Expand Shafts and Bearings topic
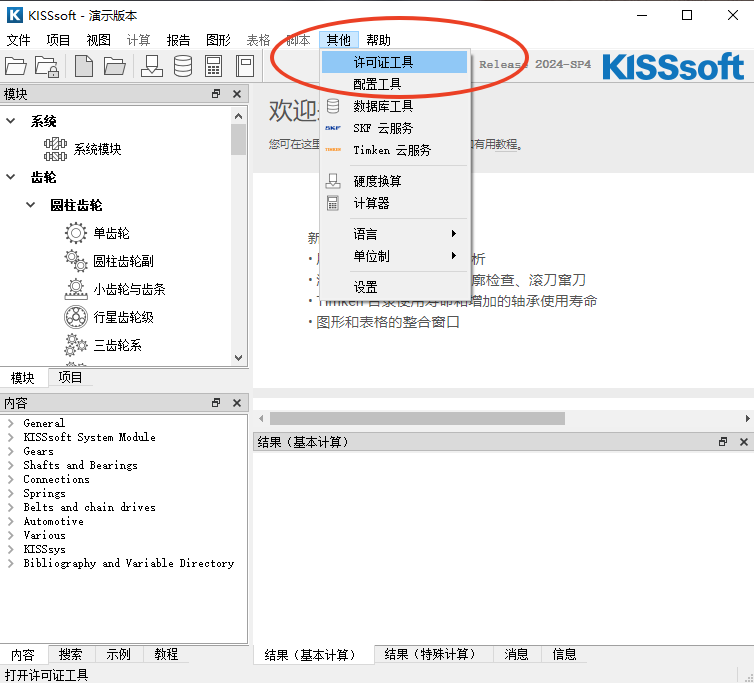Screen dimensions: 754x683 tap(11, 465)
